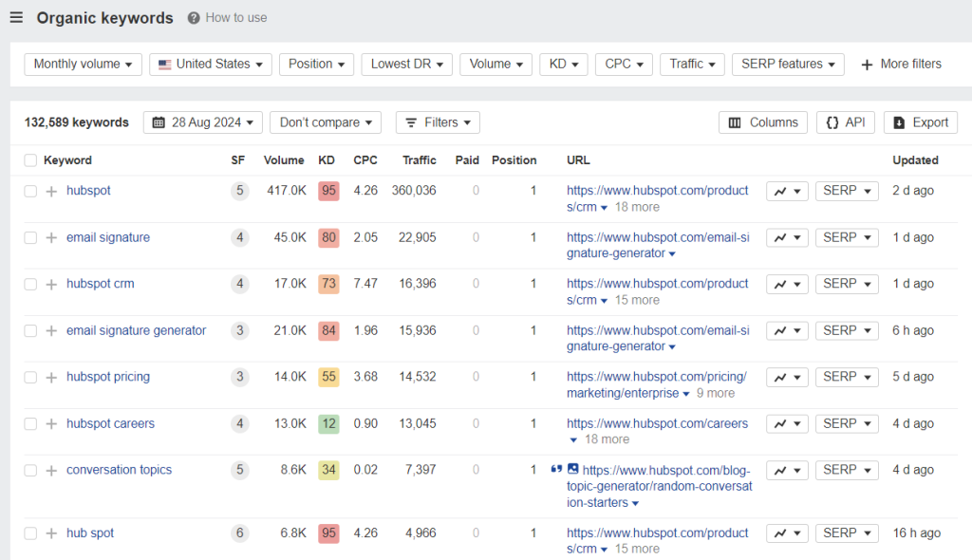Open the KD filter dropdown
Viewport: 972px width, 560px height.
563,64
